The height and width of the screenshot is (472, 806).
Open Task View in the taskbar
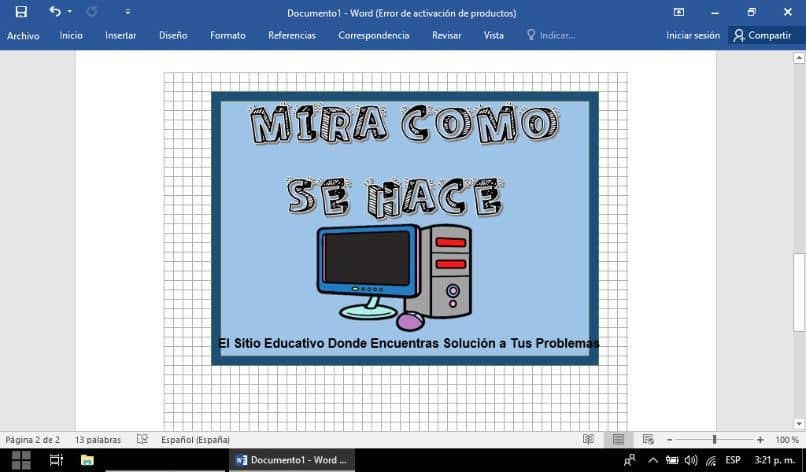coord(56,460)
